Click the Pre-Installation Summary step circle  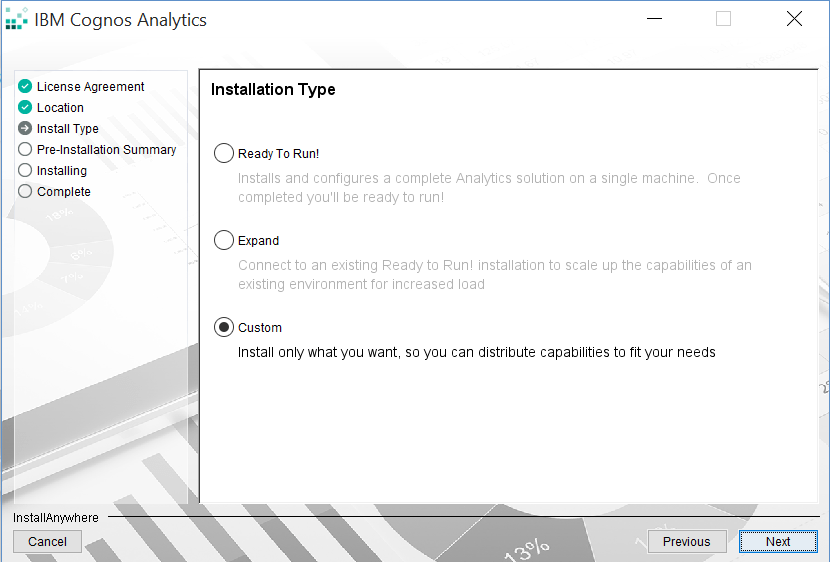(x=25, y=149)
